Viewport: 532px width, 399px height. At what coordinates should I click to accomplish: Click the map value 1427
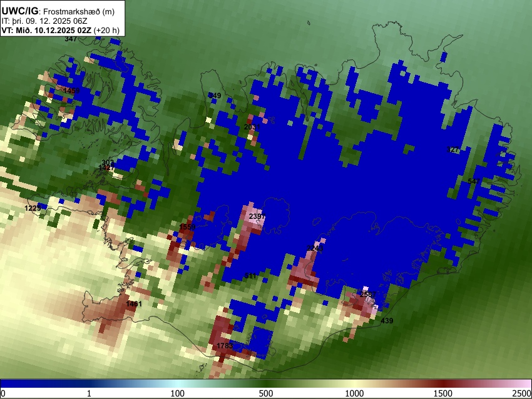[106, 168]
